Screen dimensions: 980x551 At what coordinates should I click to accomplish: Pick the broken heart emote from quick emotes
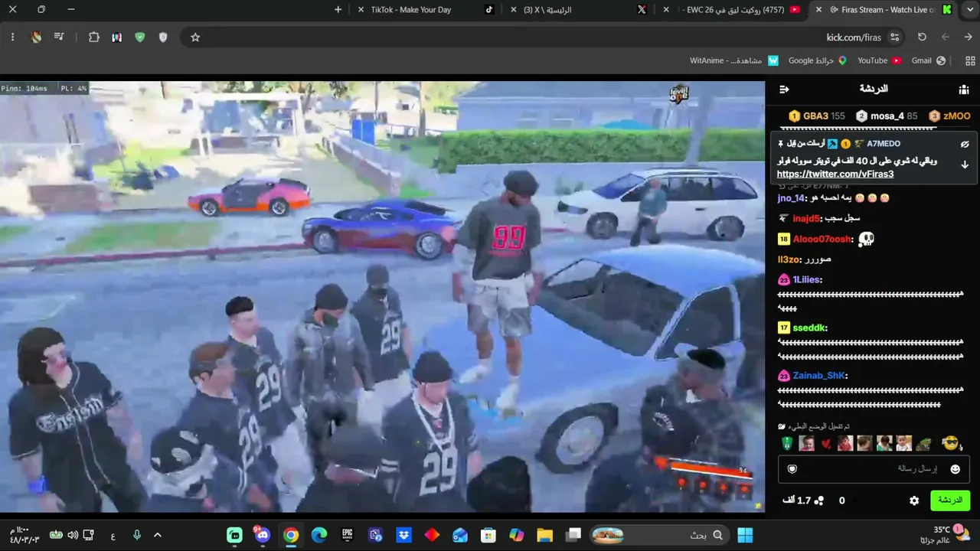coord(826,444)
